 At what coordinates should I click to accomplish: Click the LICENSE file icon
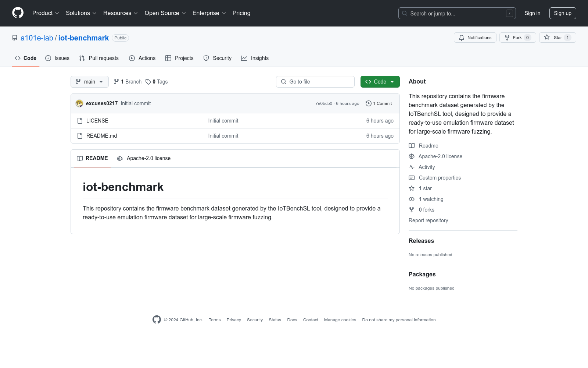(x=80, y=121)
